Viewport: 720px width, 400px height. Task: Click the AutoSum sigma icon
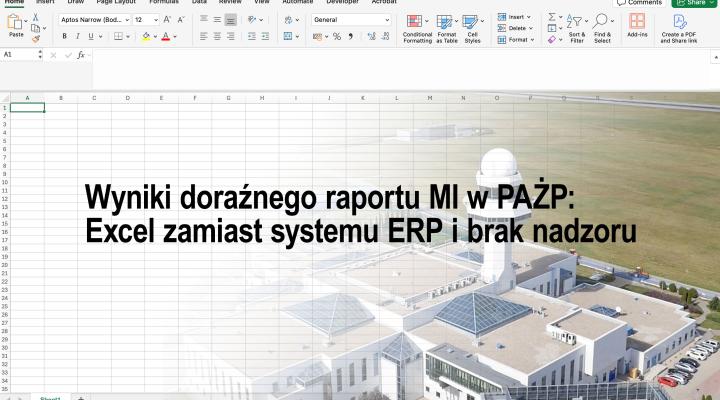coord(552,17)
